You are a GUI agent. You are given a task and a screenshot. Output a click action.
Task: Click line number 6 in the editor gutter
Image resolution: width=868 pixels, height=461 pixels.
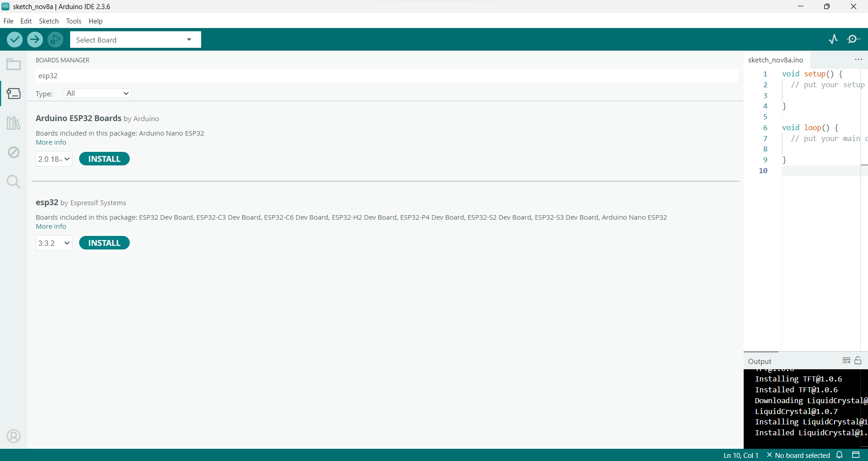765,128
